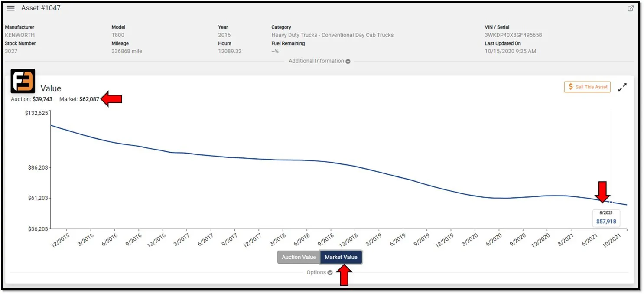Click the T800 model value

[118, 35]
